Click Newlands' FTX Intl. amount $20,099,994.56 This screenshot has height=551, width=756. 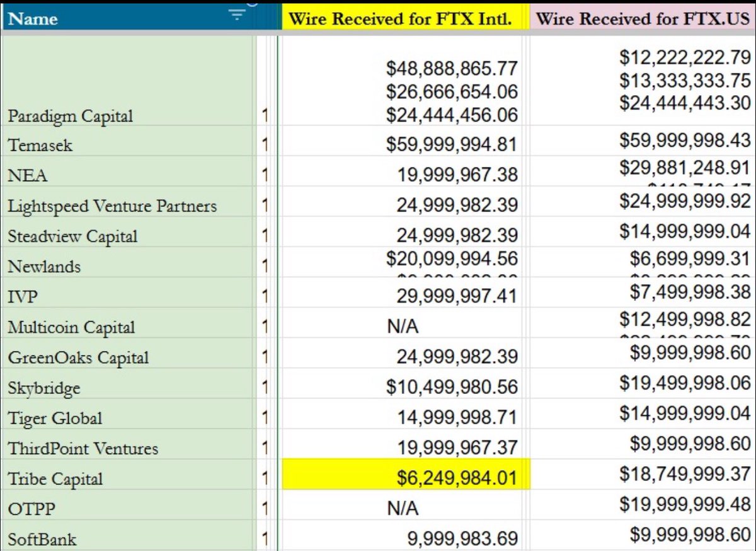point(452,258)
